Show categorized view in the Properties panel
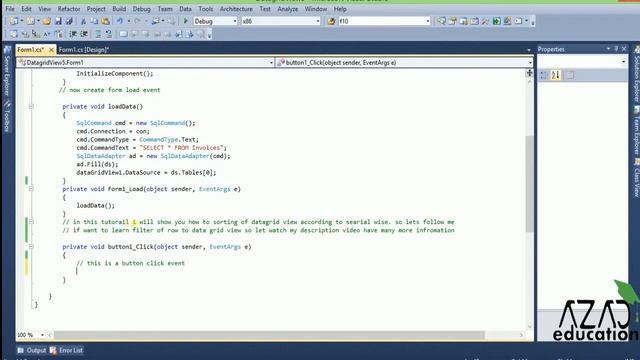Viewport: 640px width, 360px height. (544, 75)
